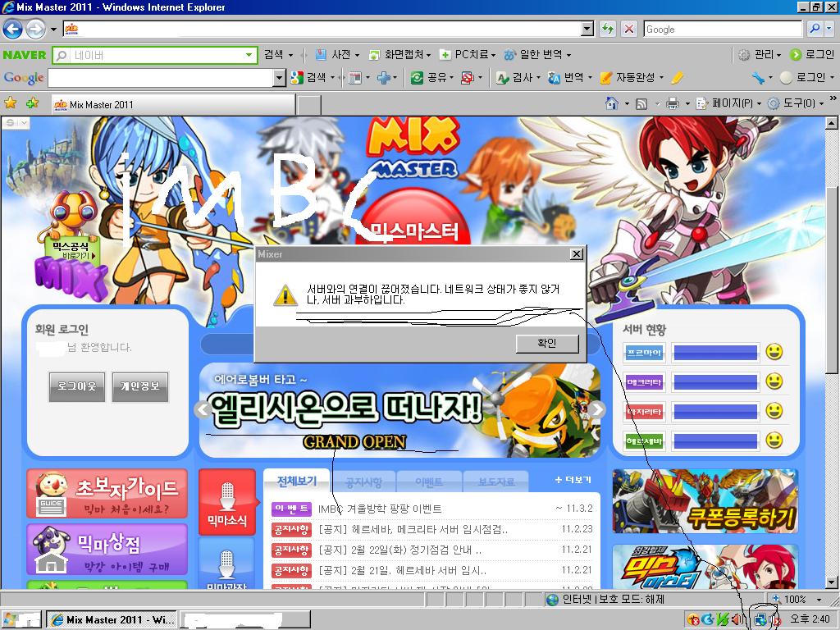Screen dimensions: 840x630
Task: Click the IE Back navigation button
Action: click(x=13, y=29)
